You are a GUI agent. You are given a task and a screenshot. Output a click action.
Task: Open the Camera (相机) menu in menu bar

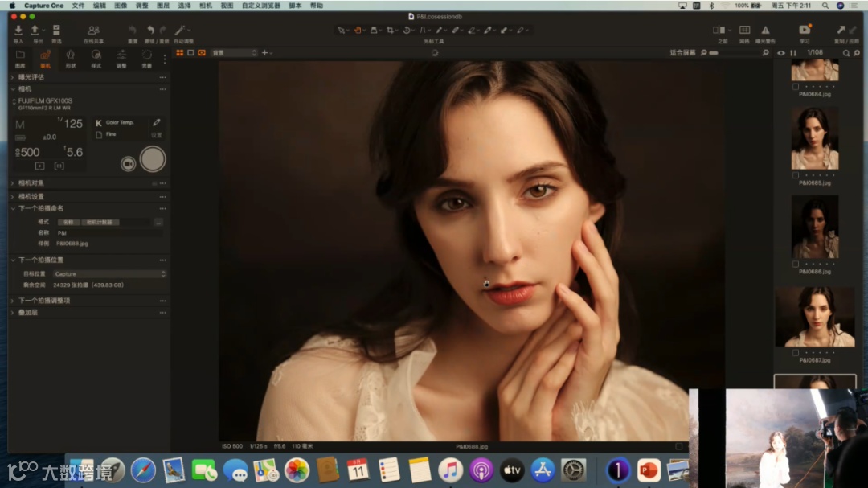[206, 6]
